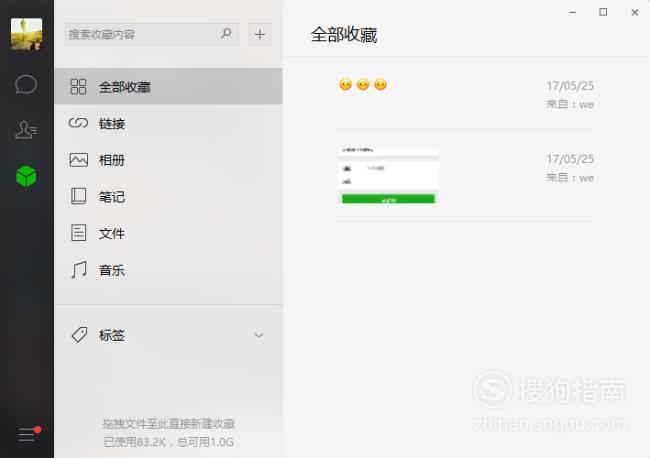Click the magnifier search icon

tap(226, 34)
